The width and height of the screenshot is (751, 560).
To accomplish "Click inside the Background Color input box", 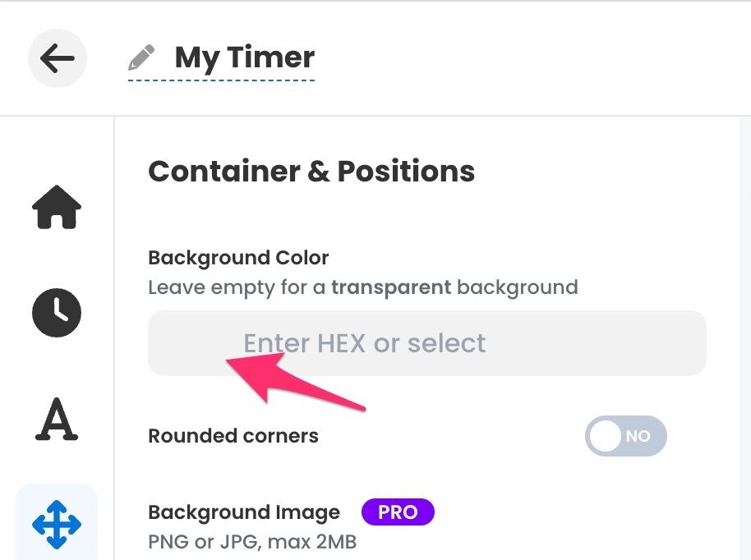I will pyautogui.click(x=427, y=342).
